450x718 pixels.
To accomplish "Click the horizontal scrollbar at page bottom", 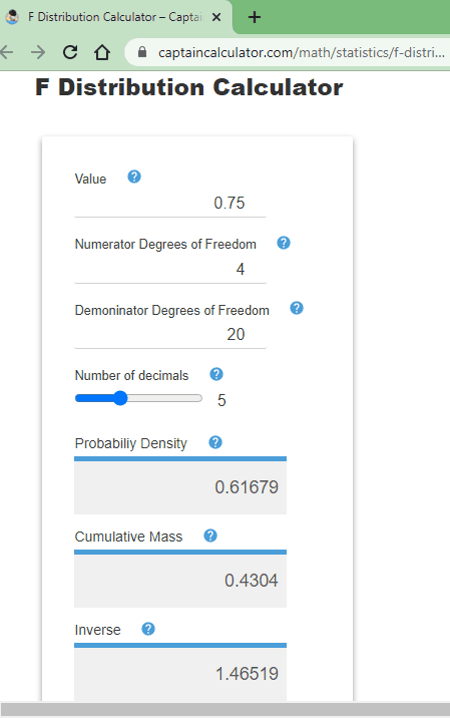I will coord(225,709).
